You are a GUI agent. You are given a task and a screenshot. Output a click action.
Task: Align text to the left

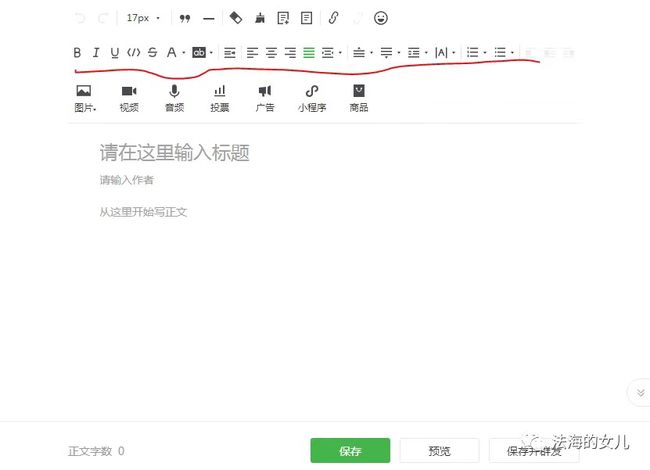point(252,53)
